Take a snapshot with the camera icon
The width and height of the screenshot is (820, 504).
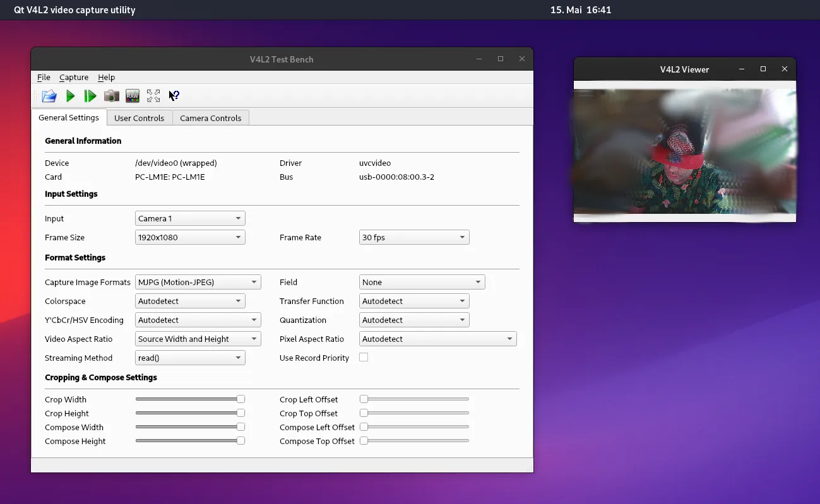point(112,96)
